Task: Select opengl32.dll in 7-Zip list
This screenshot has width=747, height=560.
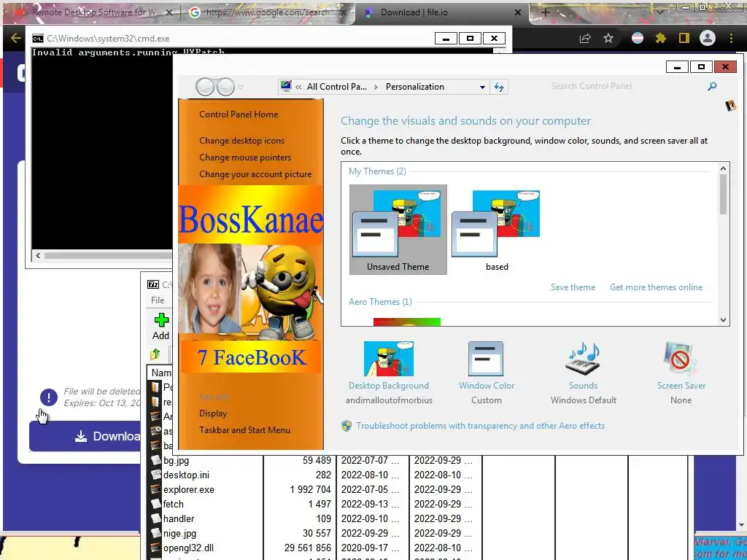Action: pyautogui.click(x=188, y=548)
